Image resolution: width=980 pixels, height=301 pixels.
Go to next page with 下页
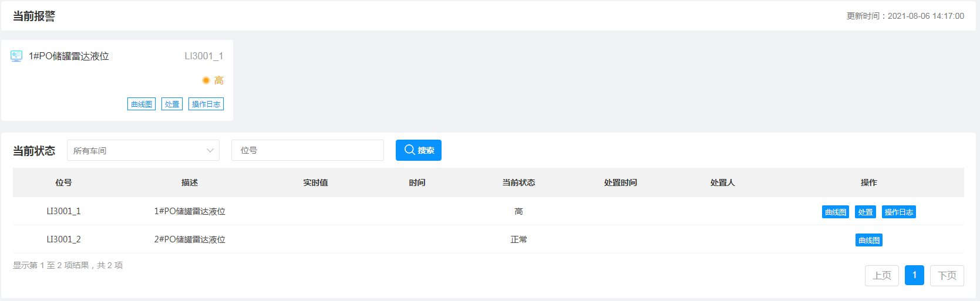(947, 275)
